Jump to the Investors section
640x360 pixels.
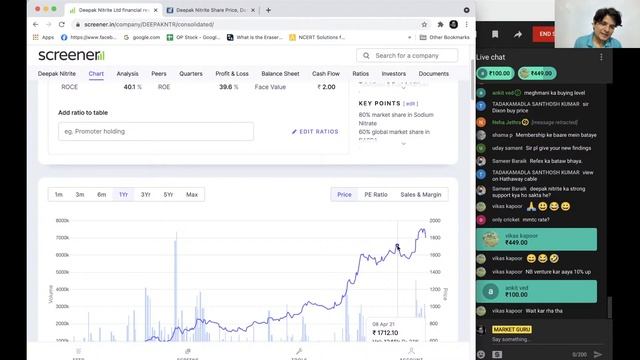(393, 74)
